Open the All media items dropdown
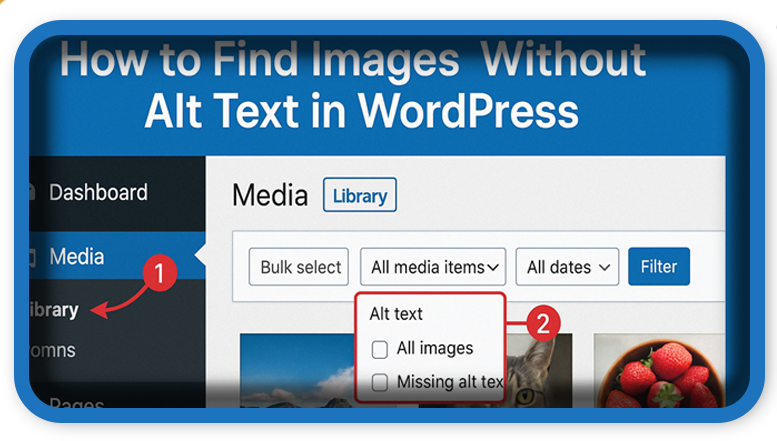Image resolution: width=777 pixels, height=441 pixels. (433, 267)
